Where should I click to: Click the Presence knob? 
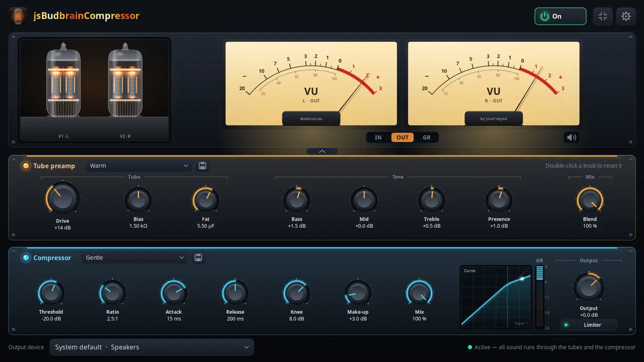[x=499, y=200]
